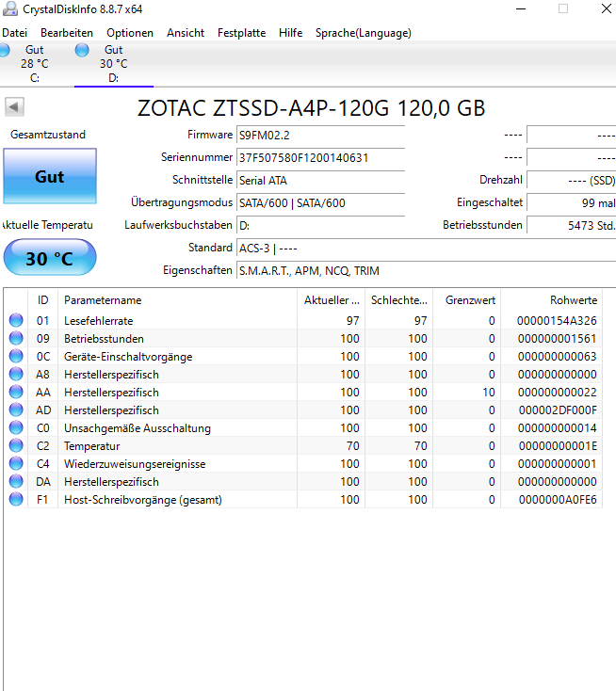The height and width of the screenshot is (691, 616).
Task: Click the Firmware field S9FM02.2
Action: point(320,135)
